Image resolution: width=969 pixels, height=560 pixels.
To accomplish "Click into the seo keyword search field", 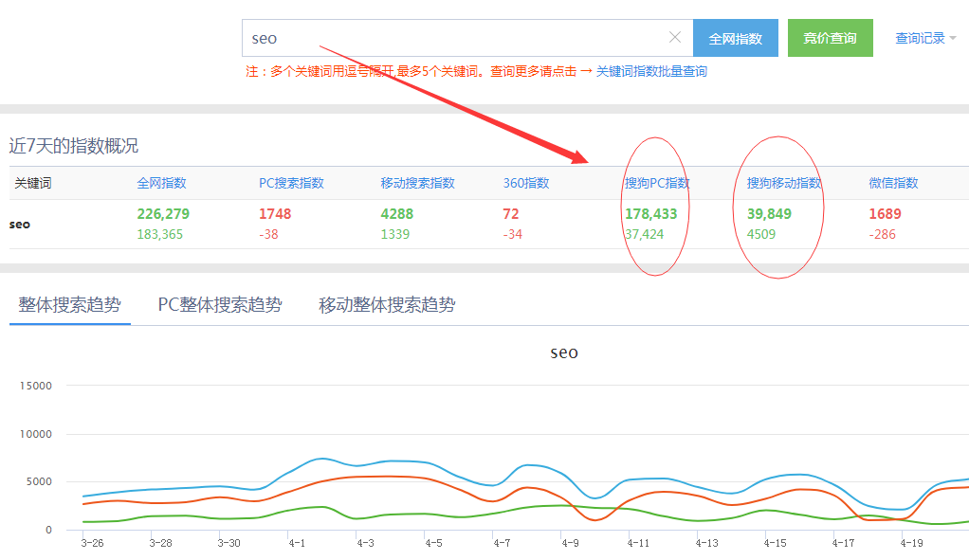I will pyautogui.click(x=455, y=38).
